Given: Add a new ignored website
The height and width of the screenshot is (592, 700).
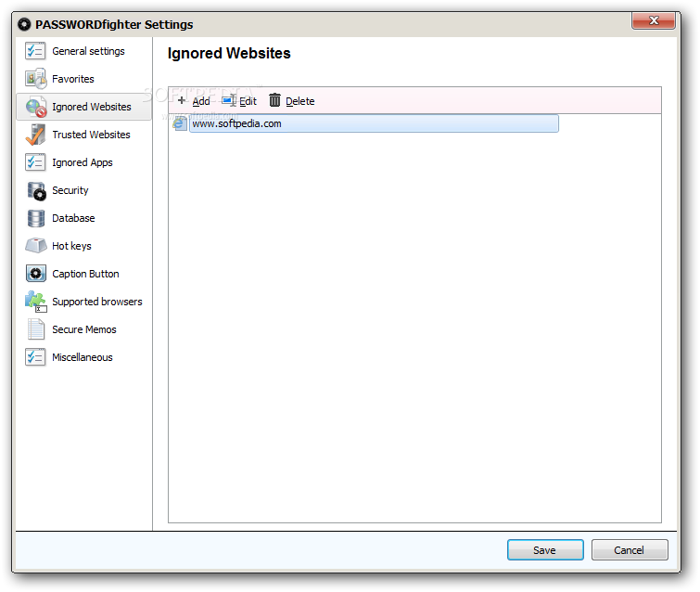Looking at the screenshot, I should [194, 101].
